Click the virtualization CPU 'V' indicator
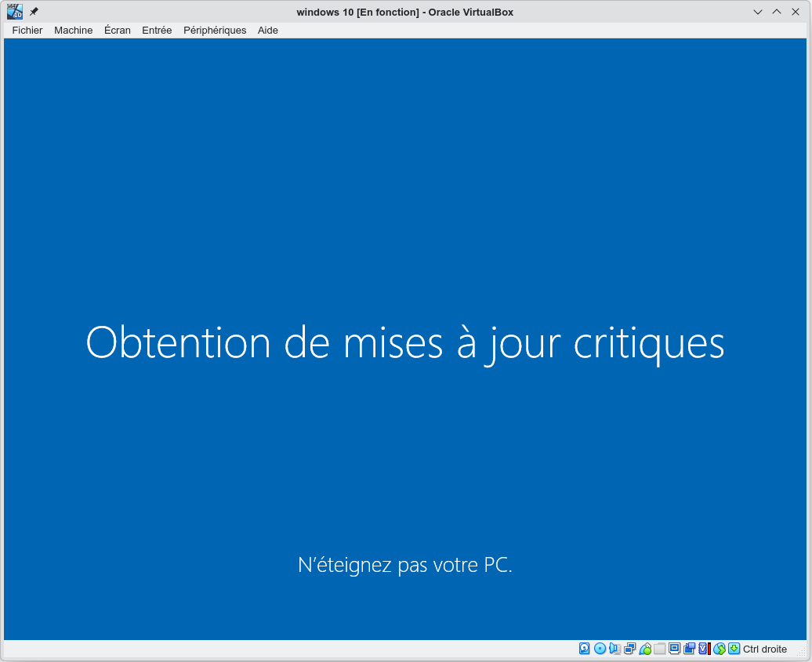 point(704,649)
